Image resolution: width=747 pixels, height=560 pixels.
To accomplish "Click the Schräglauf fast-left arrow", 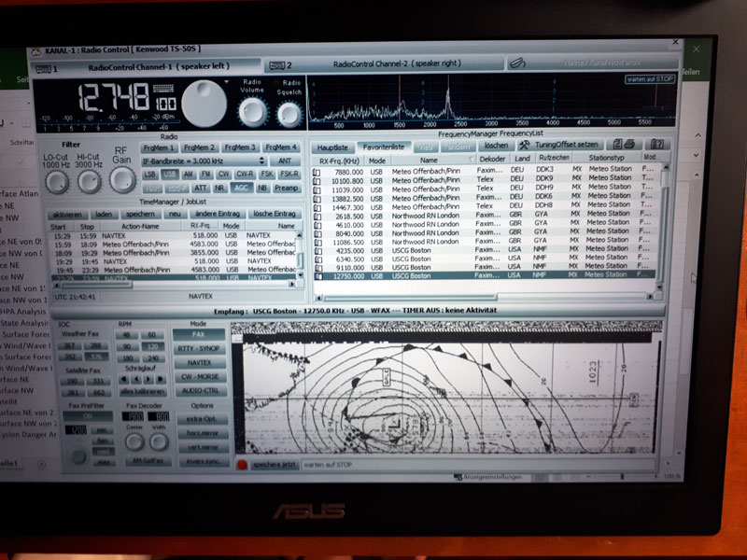I will [x=124, y=380].
